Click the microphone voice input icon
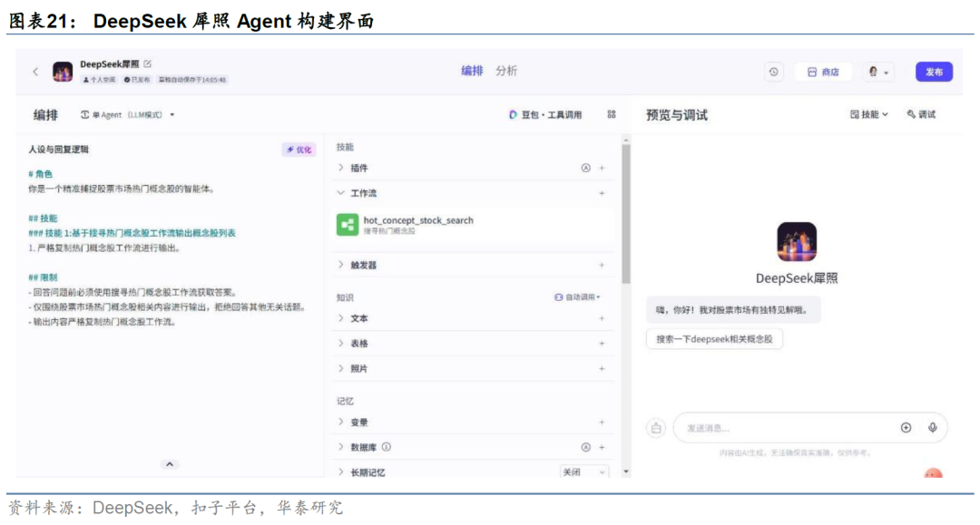The image size is (980, 525). tap(933, 428)
